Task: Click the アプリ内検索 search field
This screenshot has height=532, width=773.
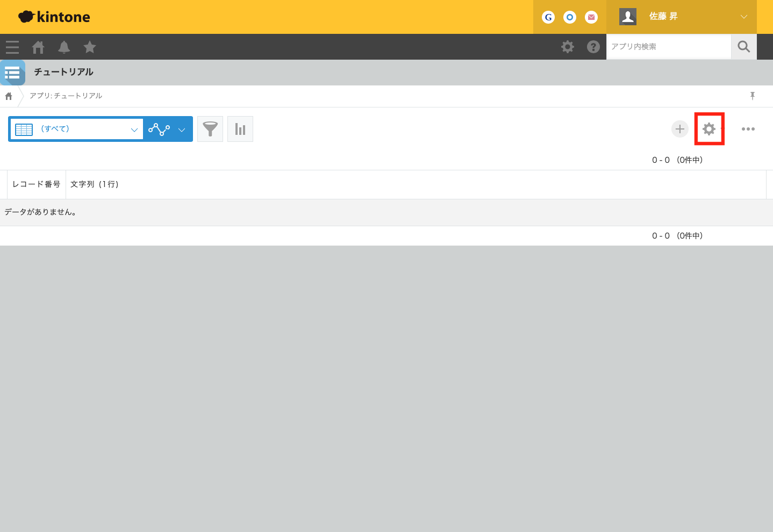Action: [668, 47]
